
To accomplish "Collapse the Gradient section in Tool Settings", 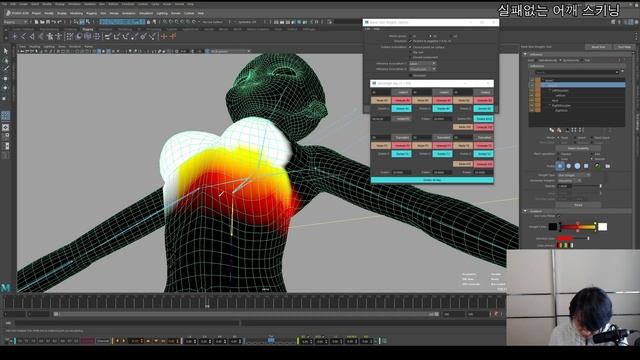I will [525, 211].
